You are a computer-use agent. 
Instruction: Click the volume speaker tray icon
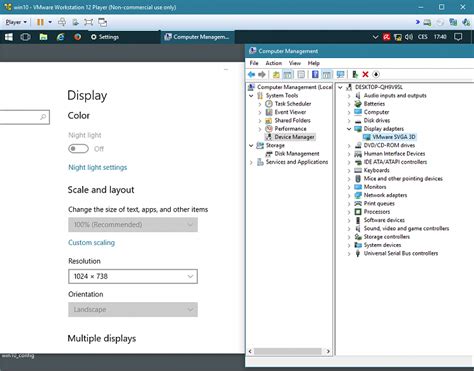click(409, 37)
